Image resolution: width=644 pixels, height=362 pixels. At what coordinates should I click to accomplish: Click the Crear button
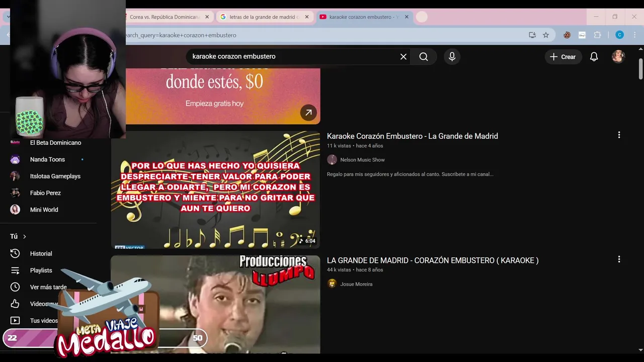click(x=563, y=57)
